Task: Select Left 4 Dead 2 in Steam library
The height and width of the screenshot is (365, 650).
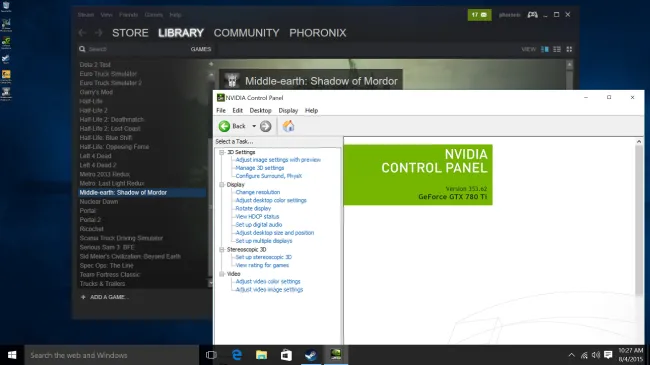Action: click(98, 165)
